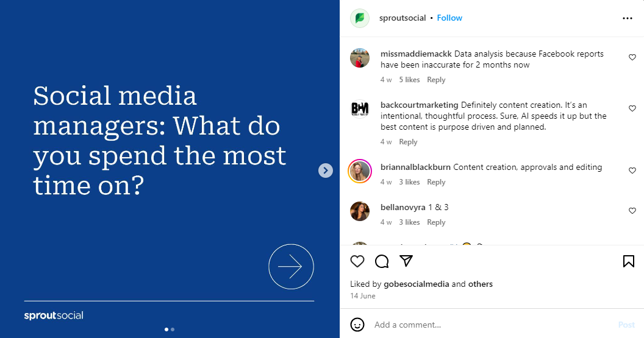
Task: Like the post with heart icon
Action: coord(357,261)
